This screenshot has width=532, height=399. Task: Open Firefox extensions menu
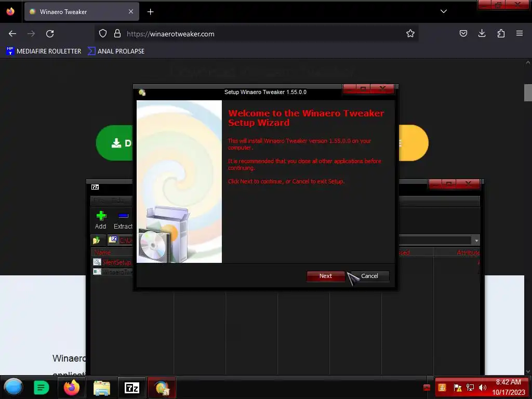pos(501,34)
